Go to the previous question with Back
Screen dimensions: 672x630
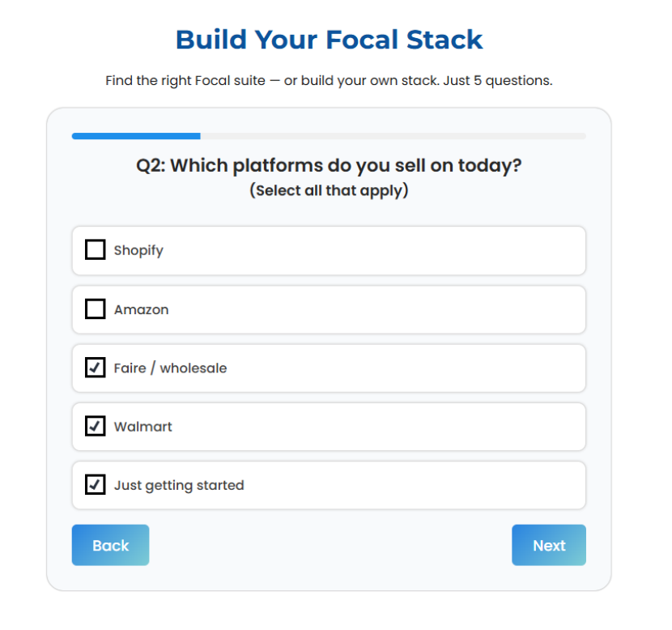(110, 545)
